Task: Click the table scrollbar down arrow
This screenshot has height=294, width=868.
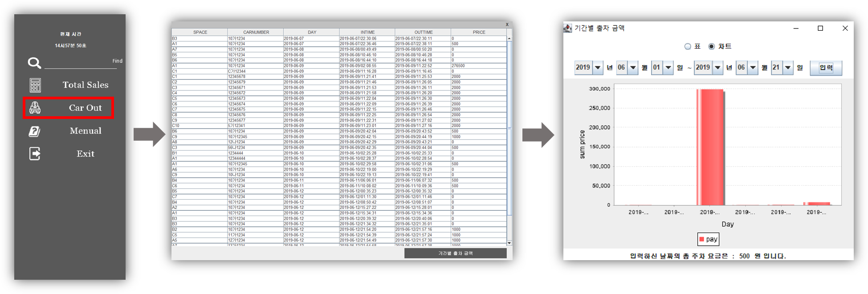Action: coord(509,243)
